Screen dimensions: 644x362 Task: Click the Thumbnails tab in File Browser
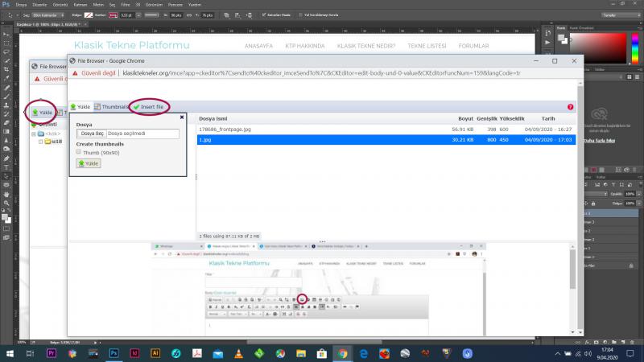tap(112, 107)
